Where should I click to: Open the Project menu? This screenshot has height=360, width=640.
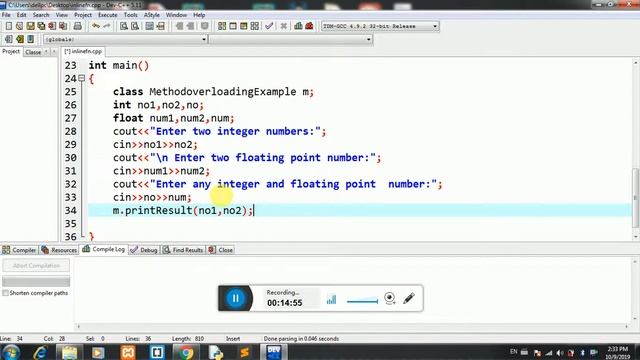(83, 15)
